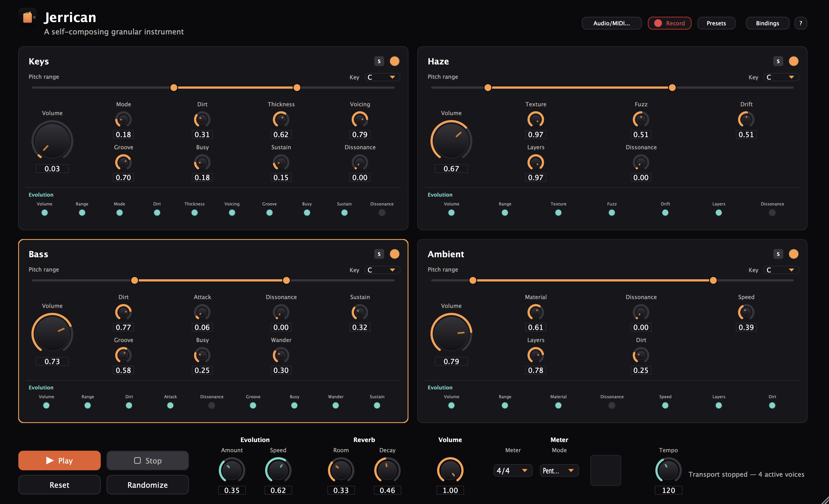Click the Play button
829x504 pixels.
(x=59, y=460)
